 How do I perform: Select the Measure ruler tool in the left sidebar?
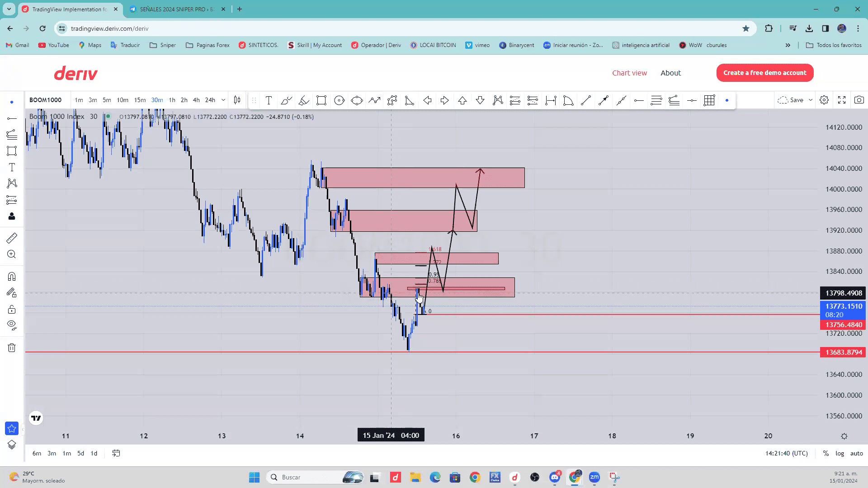coord(12,238)
